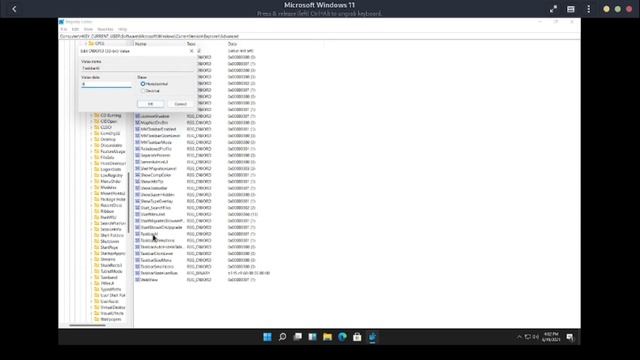This screenshot has width=640, height=360.
Task: Select the Hexadecimal base radio button
Action: pos(143,84)
